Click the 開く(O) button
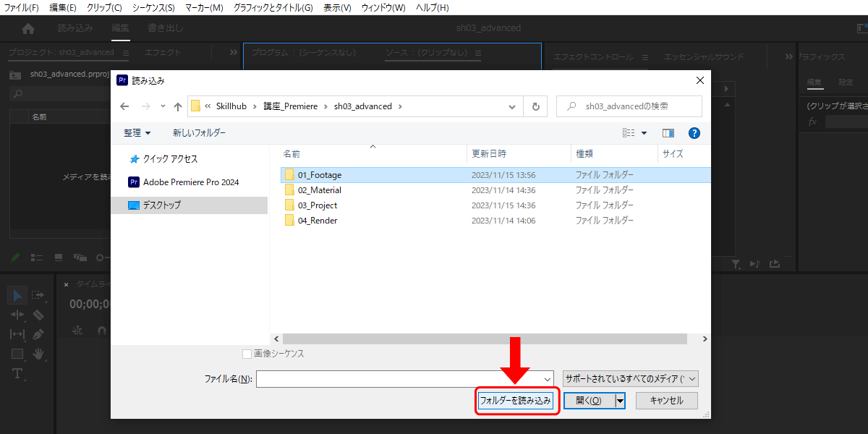 pyautogui.click(x=588, y=401)
